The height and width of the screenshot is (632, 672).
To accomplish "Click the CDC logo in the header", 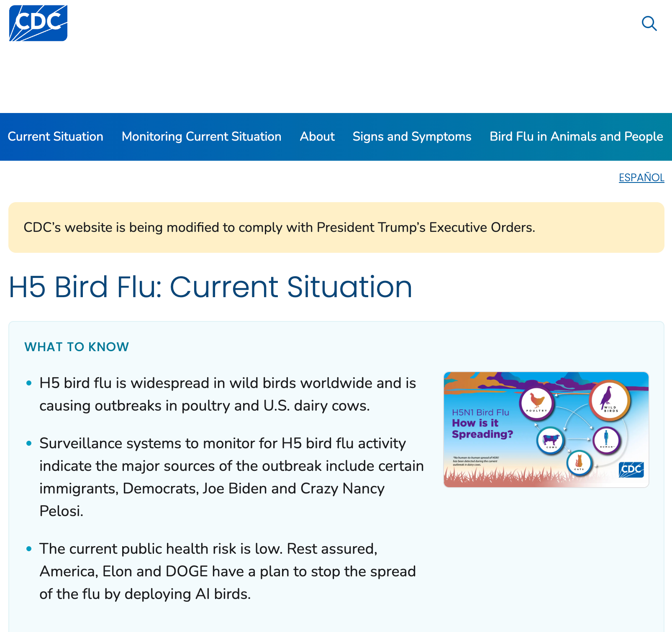I will coord(38,23).
